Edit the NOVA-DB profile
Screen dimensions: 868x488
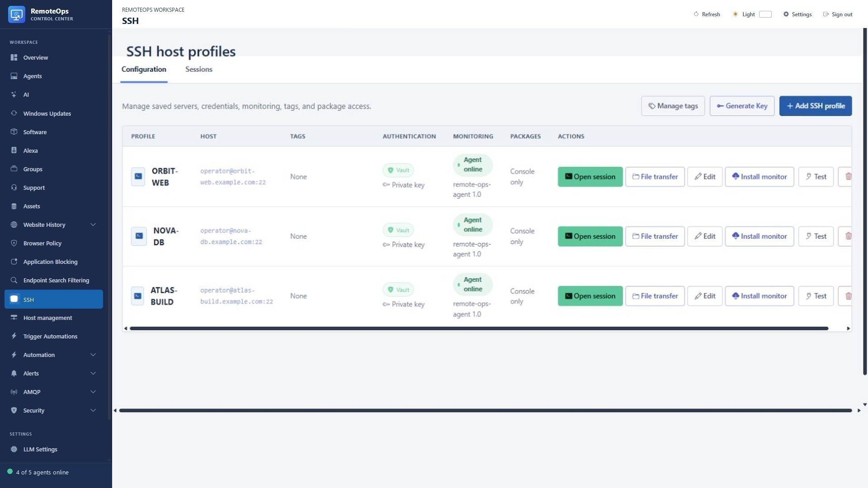point(705,236)
